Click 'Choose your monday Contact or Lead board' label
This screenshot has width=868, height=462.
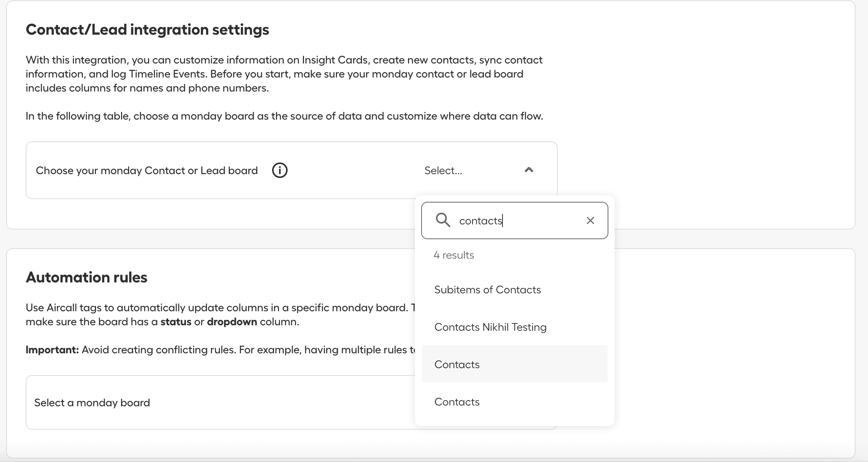click(147, 171)
